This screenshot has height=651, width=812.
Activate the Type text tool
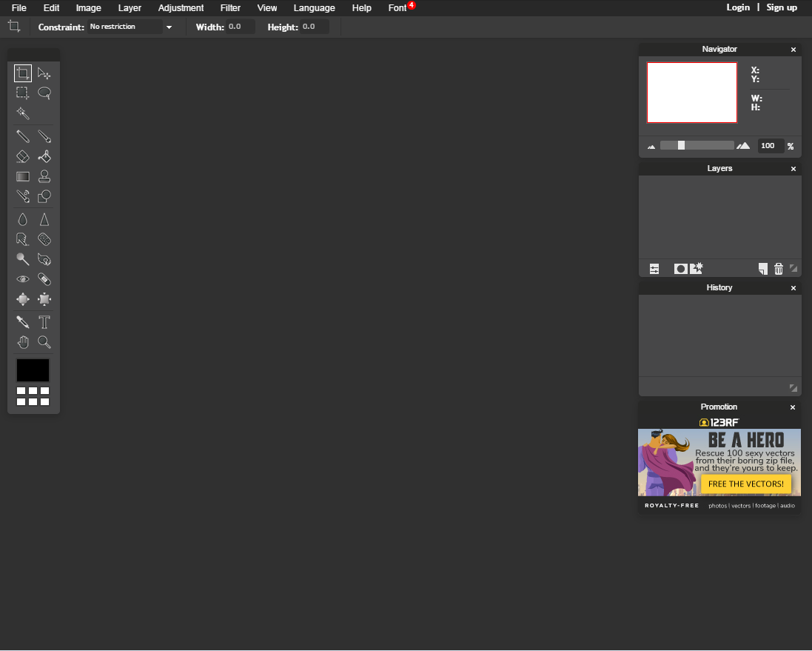tap(44, 322)
